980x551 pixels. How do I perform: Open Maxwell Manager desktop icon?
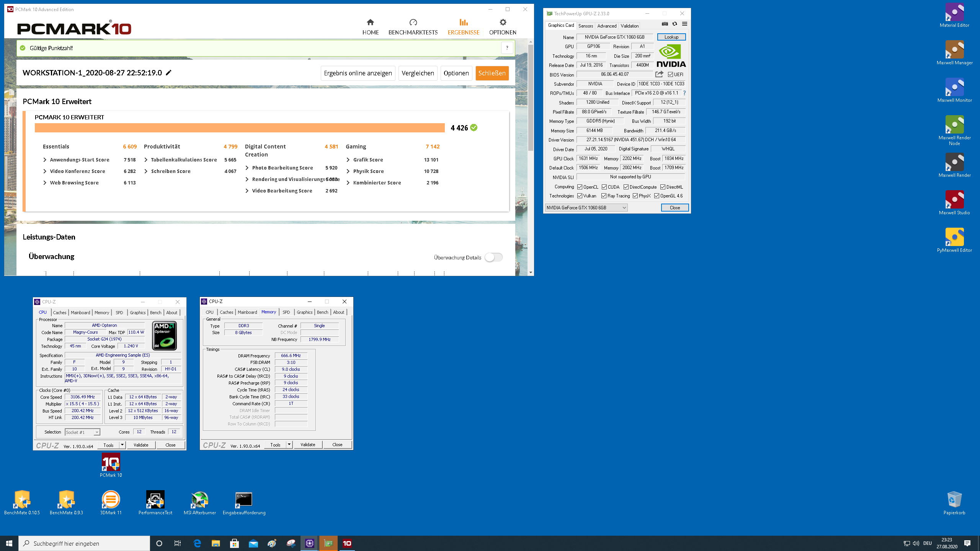954,53
